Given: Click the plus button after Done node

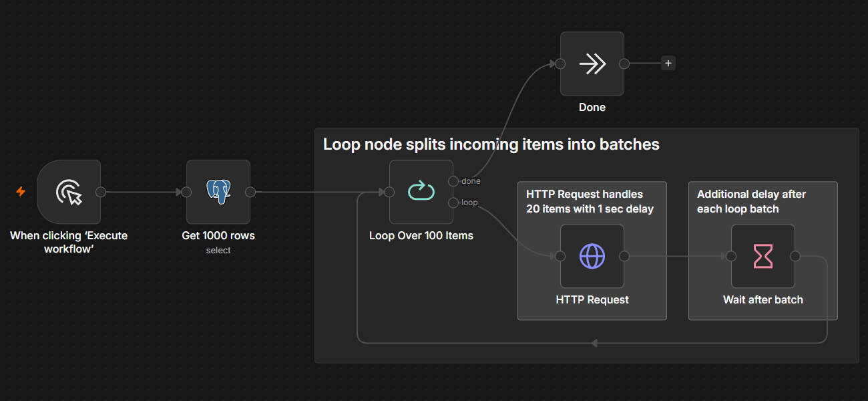Looking at the screenshot, I should (668, 63).
